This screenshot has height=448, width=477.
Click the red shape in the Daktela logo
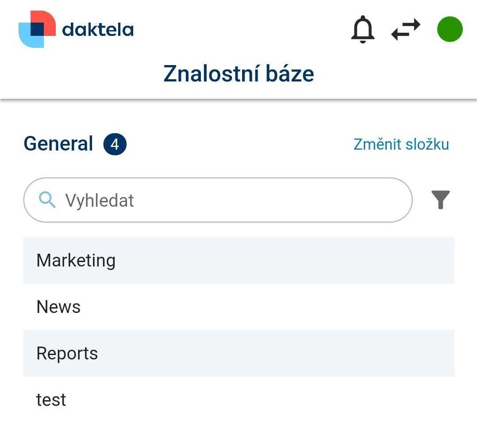pyautogui.click(x=44, y=20)
